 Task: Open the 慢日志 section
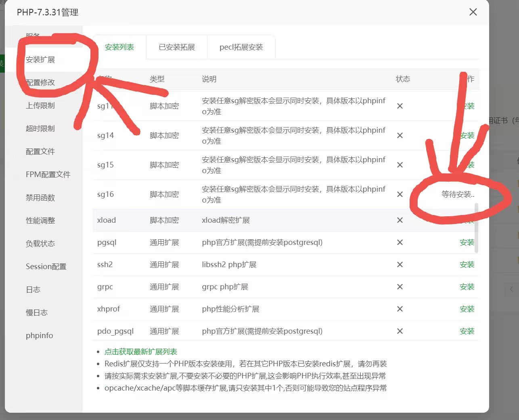(x=37, y=312)
